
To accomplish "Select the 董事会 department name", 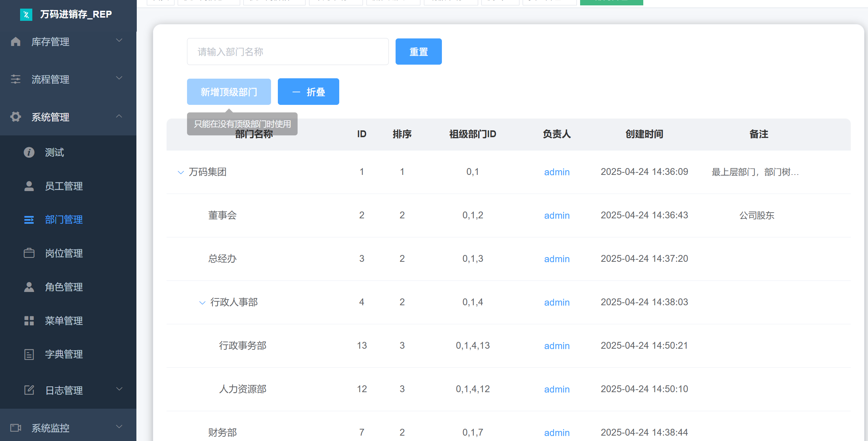I will (222, 215).
